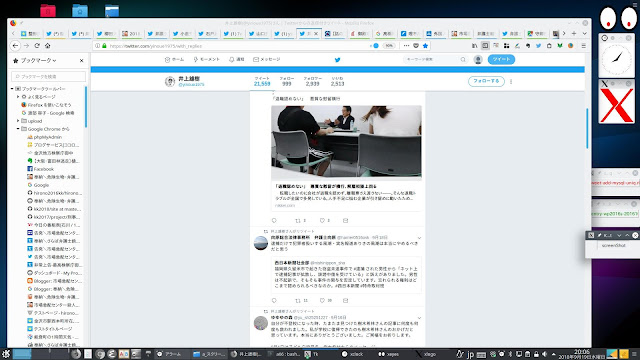Click the フォローする button
Image resolution: width=640 pixels, height=360 pixels.
(x=486, y=81)
